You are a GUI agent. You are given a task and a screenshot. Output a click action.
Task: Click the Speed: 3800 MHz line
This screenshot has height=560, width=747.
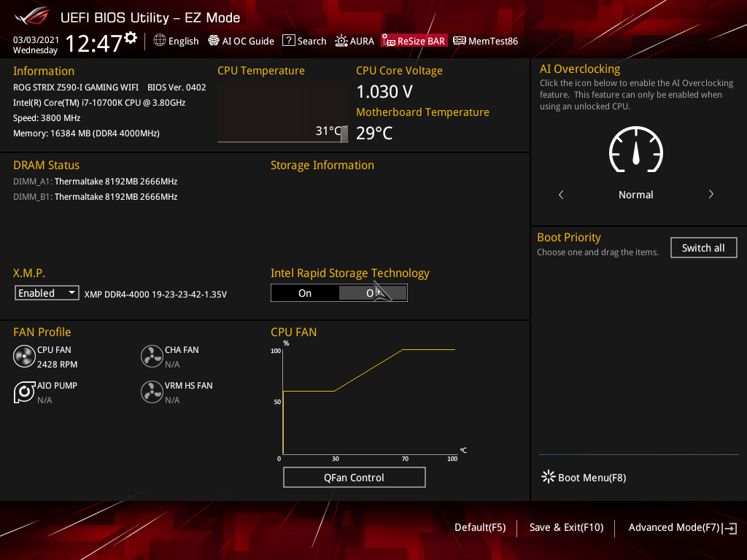coord(47,117)
